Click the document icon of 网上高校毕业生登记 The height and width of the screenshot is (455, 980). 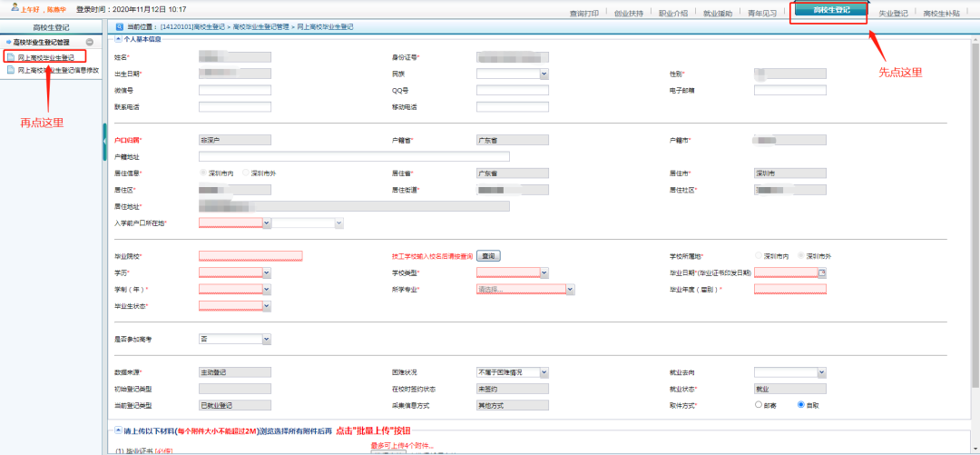10,57
